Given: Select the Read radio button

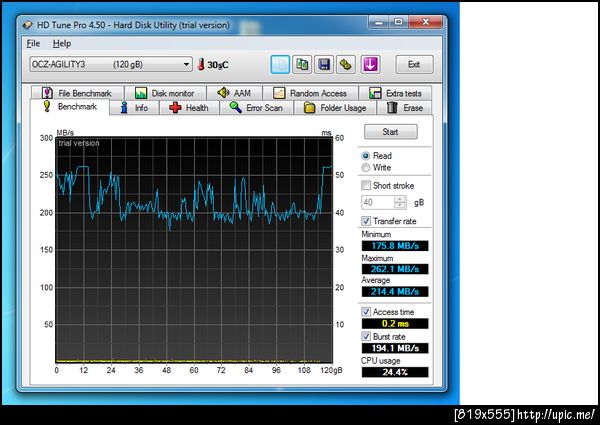Looking at the screenshot, I should click(x=366, y=156).
